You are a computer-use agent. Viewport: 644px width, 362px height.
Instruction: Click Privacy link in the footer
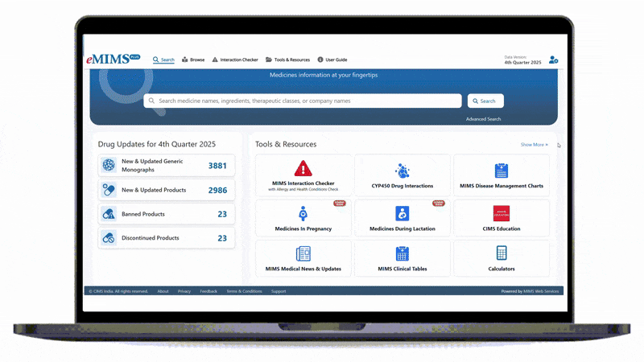tap(184, 291)
